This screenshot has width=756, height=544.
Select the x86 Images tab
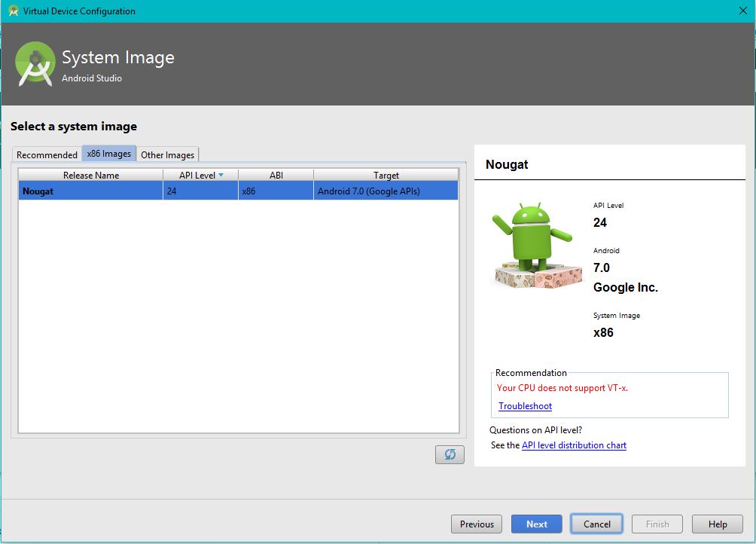pyautogui.click(x=109, y=154)
